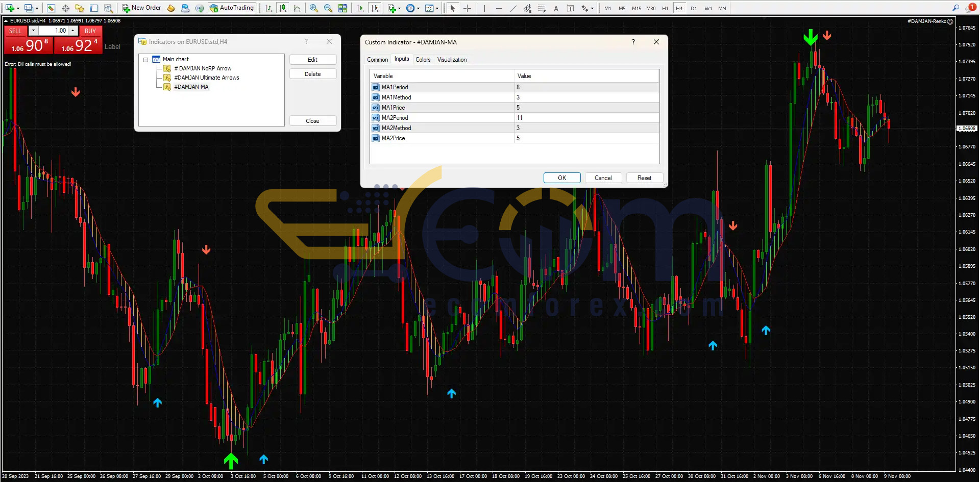The image size is (980, 482).
Task: Open the Colors tab
Action: click(x=423, y=60)
